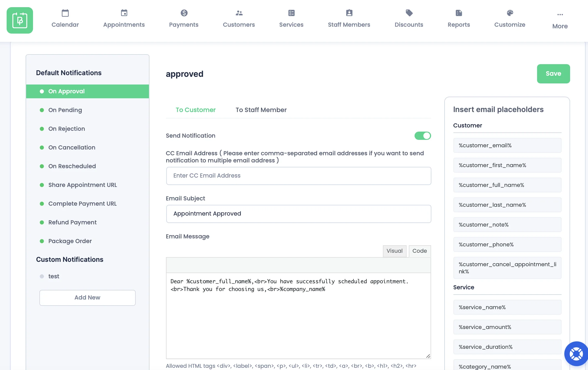Switch the editor to Visual mode
The image size is (588, 370).
394,251
